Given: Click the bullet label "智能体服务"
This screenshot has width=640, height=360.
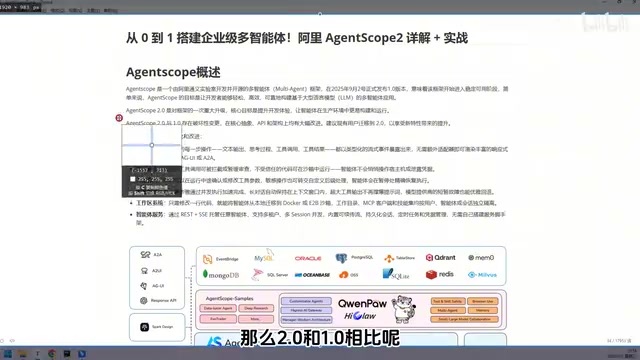Looking at the screenshot, I should [150, 214].
